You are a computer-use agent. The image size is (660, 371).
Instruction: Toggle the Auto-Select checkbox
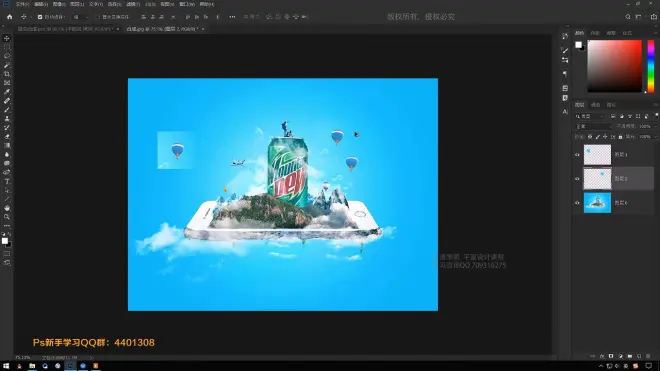(40, 17)
